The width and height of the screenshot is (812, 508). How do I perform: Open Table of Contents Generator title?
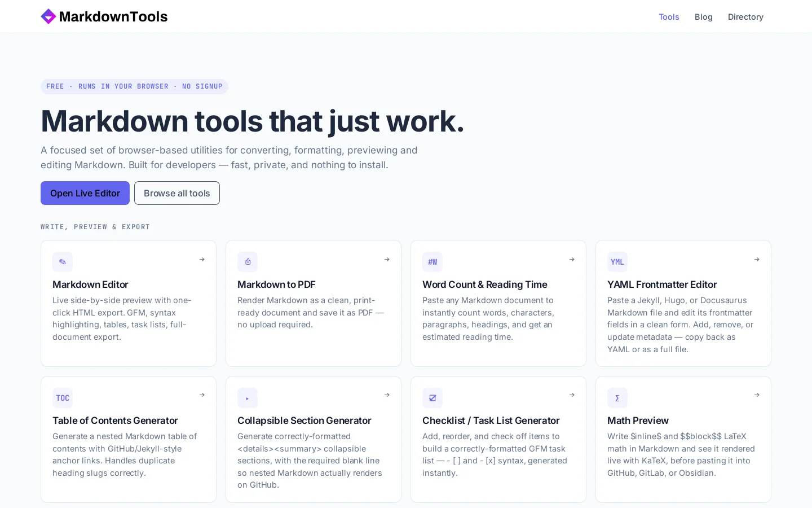pos(115,421)
